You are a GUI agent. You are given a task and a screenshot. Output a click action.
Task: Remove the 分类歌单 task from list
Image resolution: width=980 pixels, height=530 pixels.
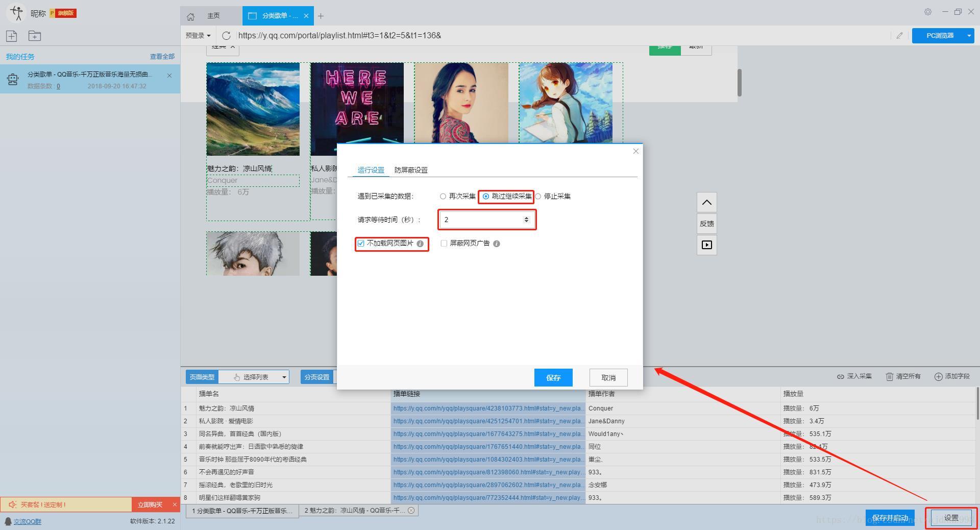[x=169, y=76]
